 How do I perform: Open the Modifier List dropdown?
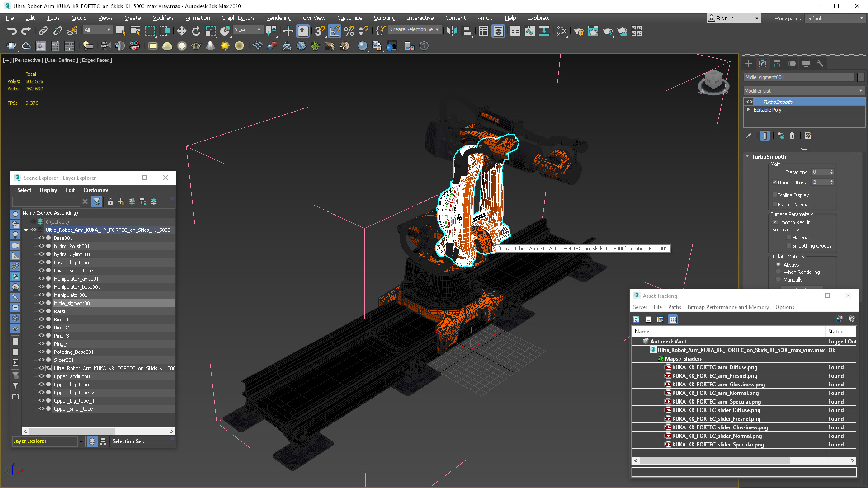pos(804,91)
